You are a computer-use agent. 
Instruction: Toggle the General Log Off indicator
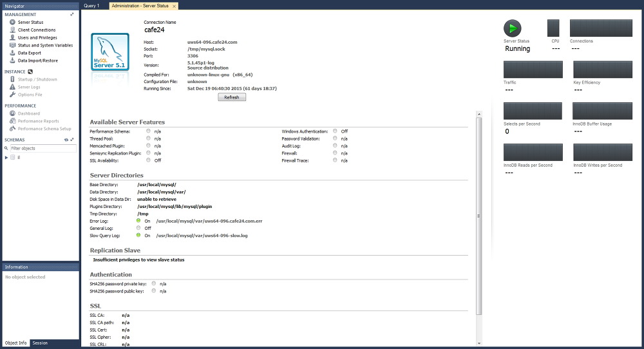pyautogui.click(x=138, y=228)
